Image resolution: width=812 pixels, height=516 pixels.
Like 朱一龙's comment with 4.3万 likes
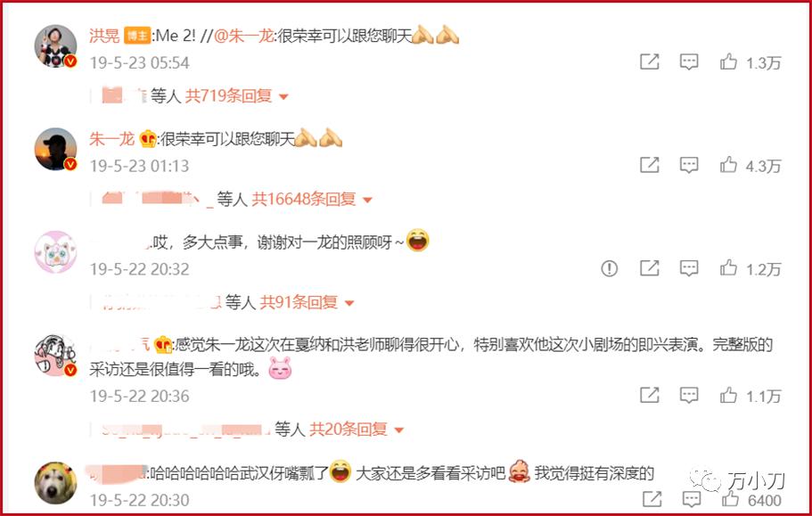click(728, 165)
